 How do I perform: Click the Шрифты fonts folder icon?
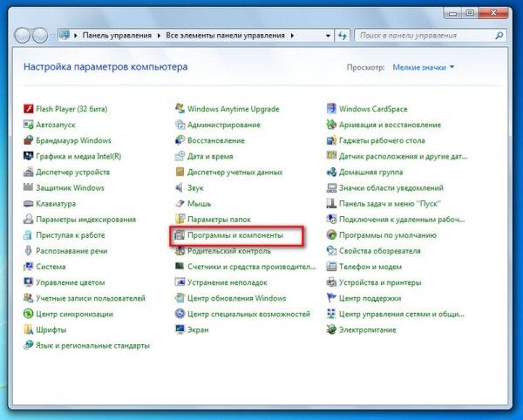pyautogui.click(x=29, y=329)
